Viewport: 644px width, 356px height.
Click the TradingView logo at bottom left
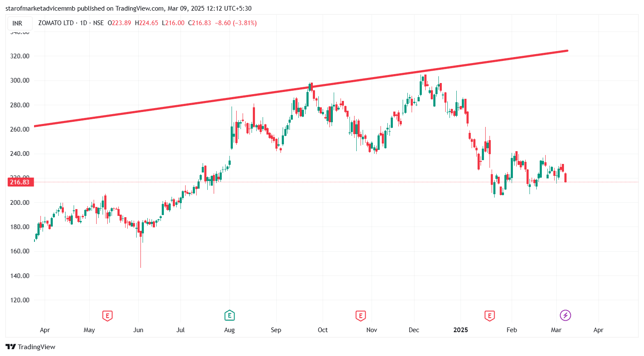[x=31, y=347]
